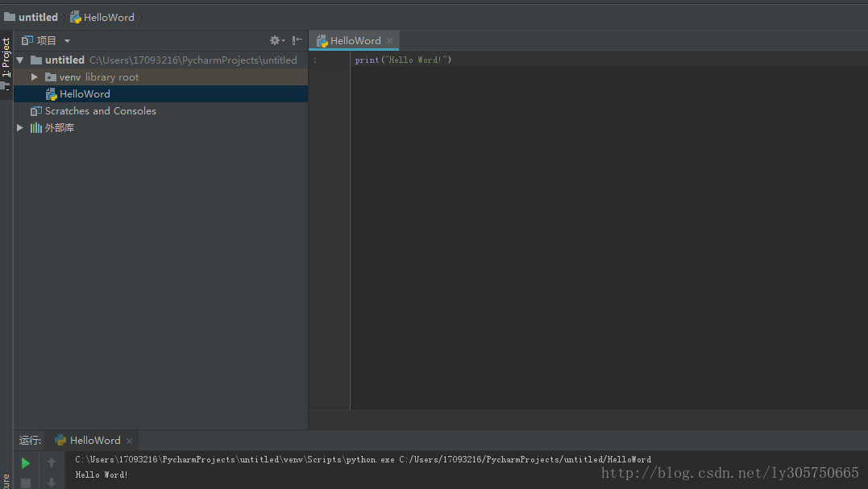
Task: Click untitled in the breadcrumb bar
Action: click(x=38, y=17)
